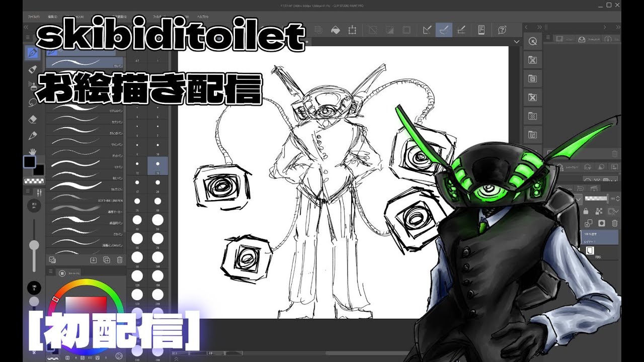Click the black opacity indicator circle

point(34,288)
